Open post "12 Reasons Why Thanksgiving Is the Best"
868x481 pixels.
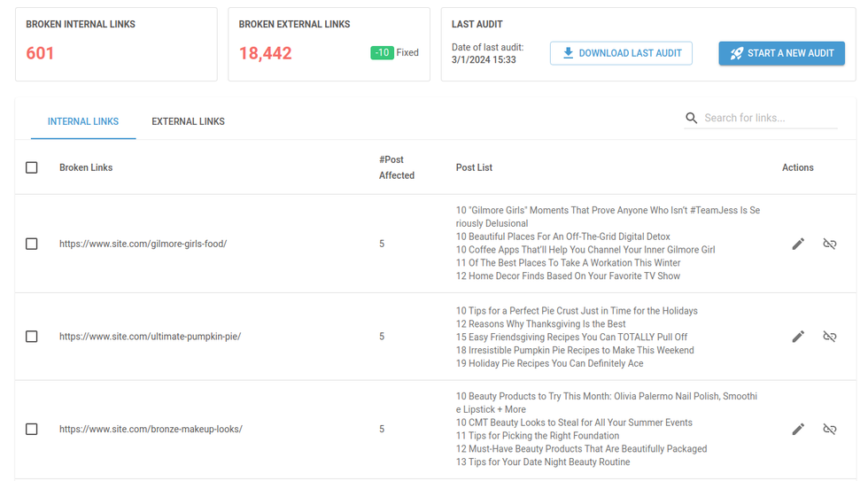click(x=540, y=324)
